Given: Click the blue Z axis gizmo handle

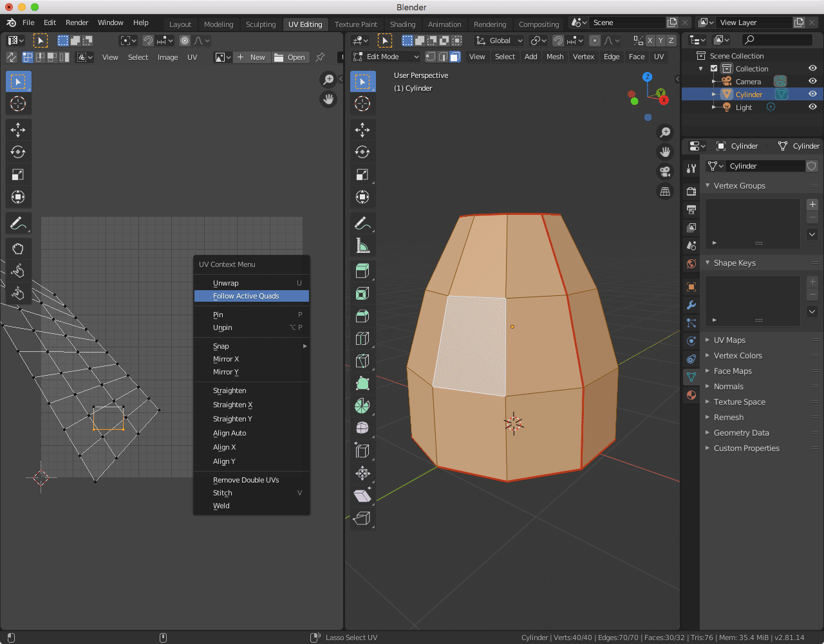Looking at the screenshot, I should pyautogui.click(x=648, y=77).
